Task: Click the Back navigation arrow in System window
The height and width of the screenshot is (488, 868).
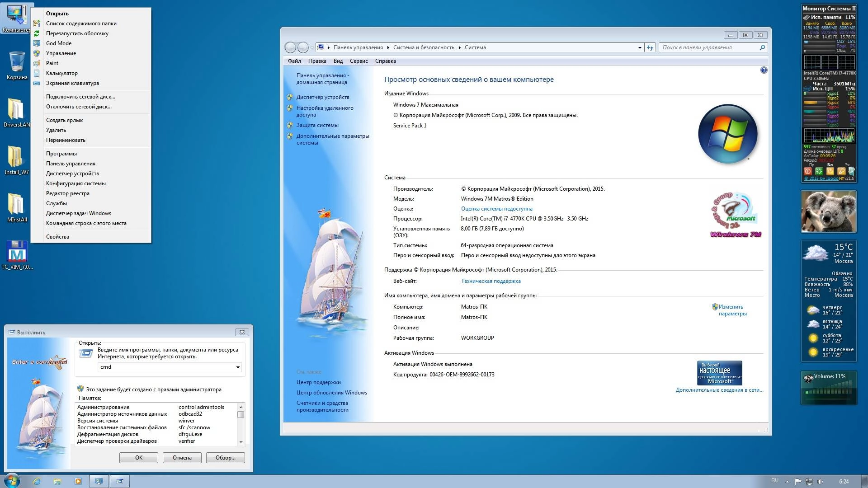Action: click(290, 47)
